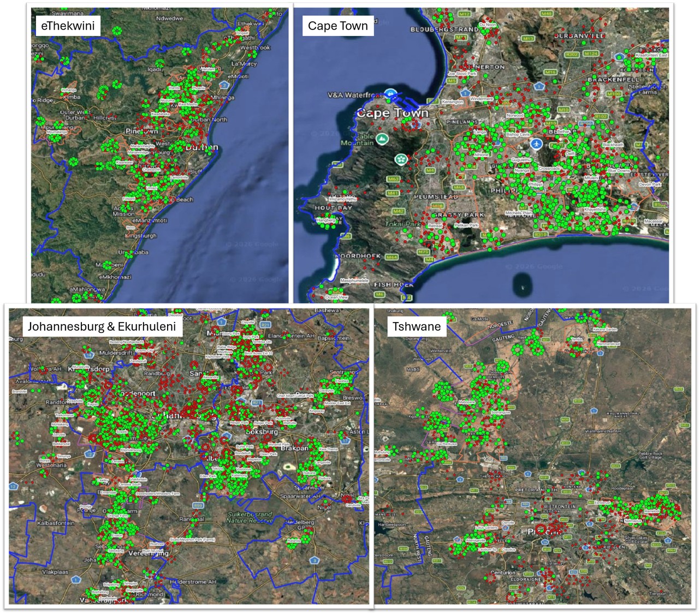The image size is (700, 614).
Task: Select the Vlakplaas label
Action: (x=55, y=572)
